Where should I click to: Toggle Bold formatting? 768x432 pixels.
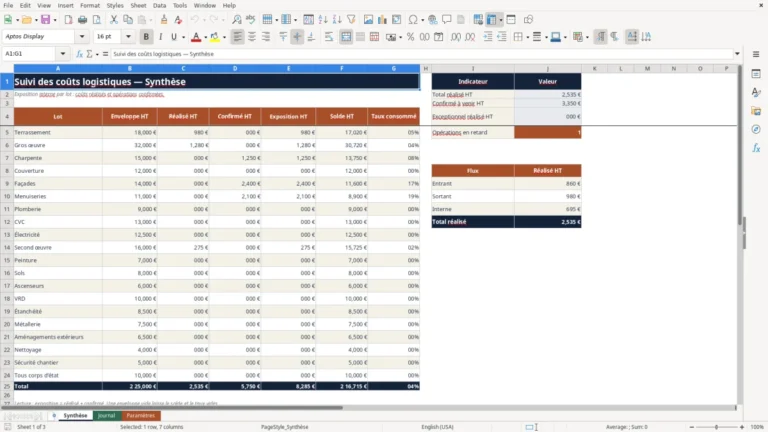[146, 37]
